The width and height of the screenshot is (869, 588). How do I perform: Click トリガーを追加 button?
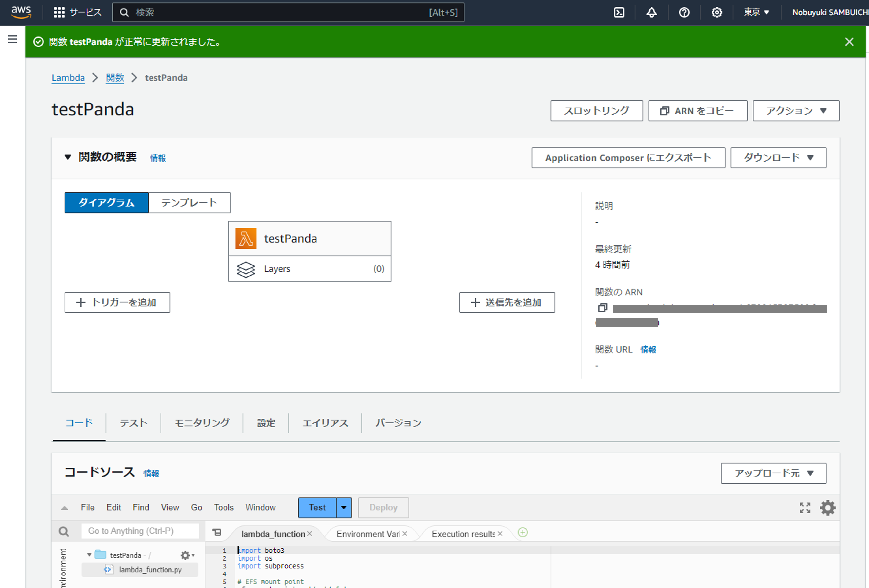117,303
